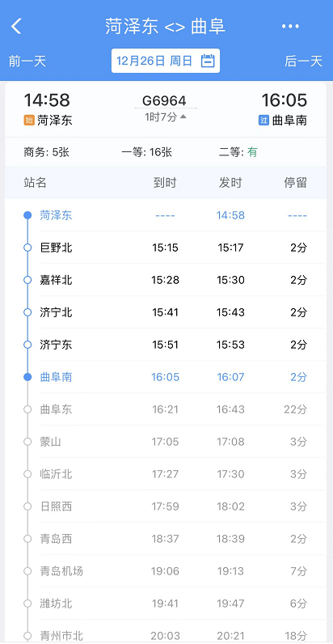Tap the blue 过 passing station badge
This screenshot has width=333, height=644.
click(x=263, y=121)
